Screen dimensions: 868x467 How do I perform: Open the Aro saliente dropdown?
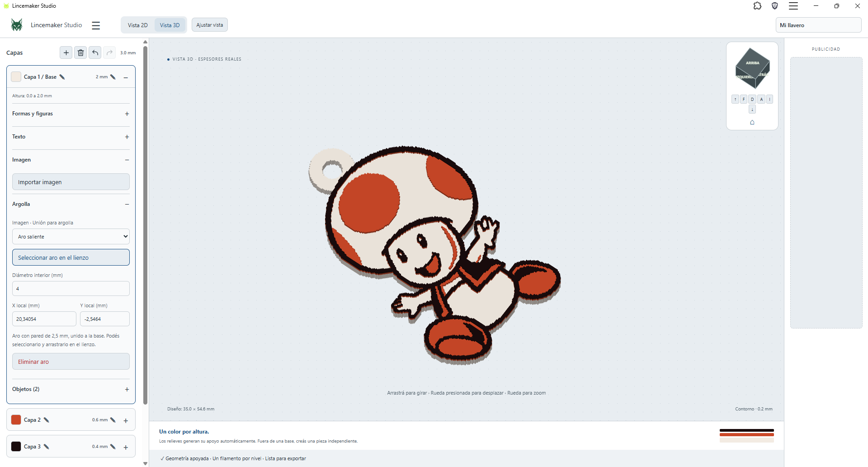71,237
